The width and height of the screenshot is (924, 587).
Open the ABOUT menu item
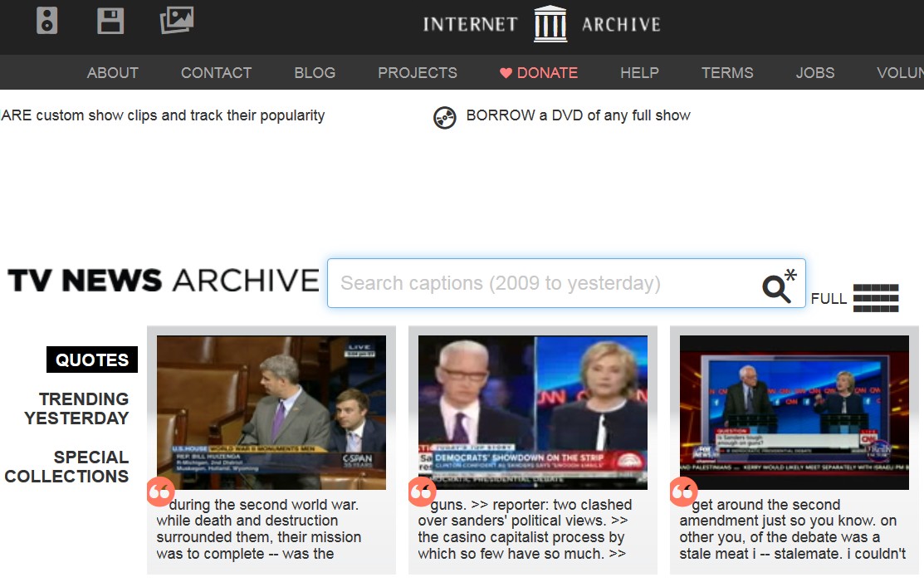point(113,73)
